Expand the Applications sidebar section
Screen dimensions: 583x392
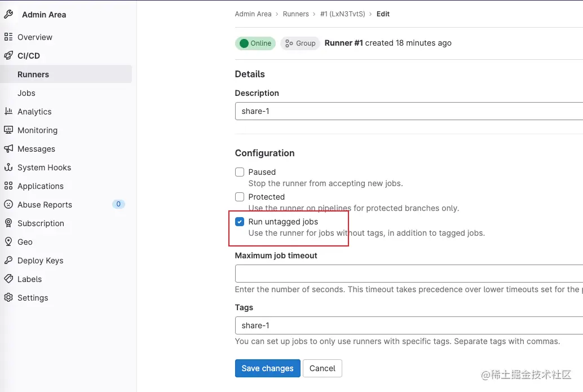pyautogui.click(x=40, y=186)
